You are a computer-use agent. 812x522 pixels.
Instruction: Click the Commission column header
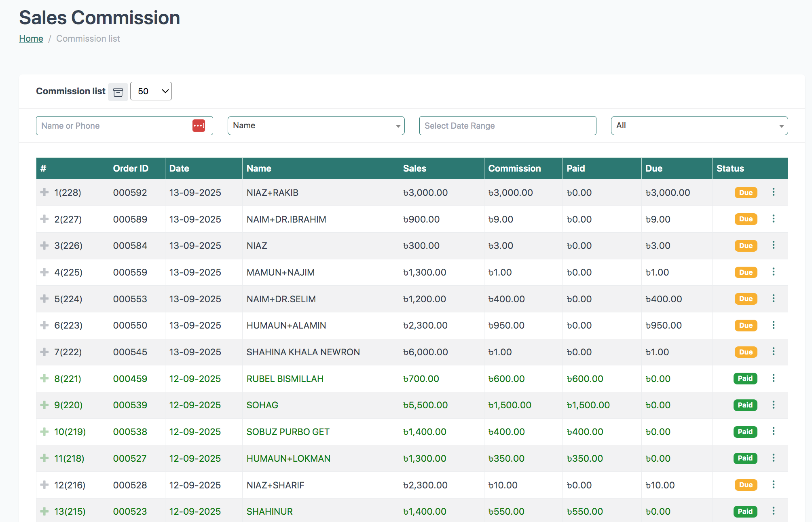pyautogui.click(x=514, y=168)
